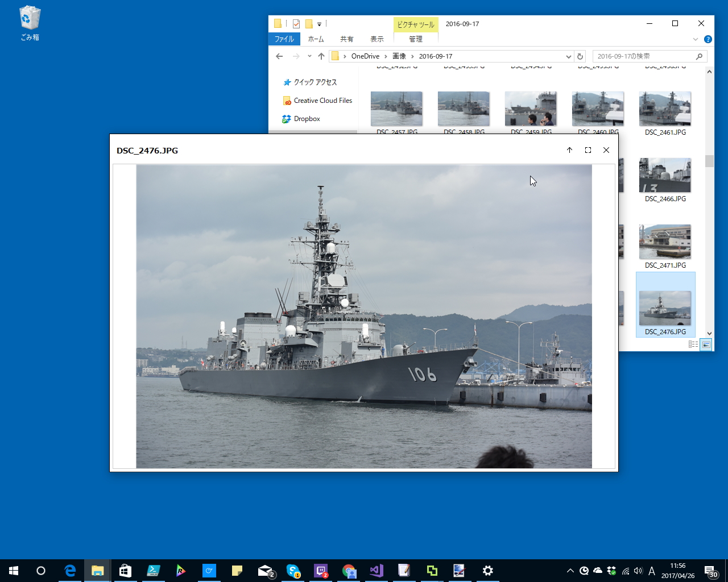Image resolution: width=728 pixels, height=582 pixels.
Task: Open the Recycle Bin on the desktop
Action: 30,23
